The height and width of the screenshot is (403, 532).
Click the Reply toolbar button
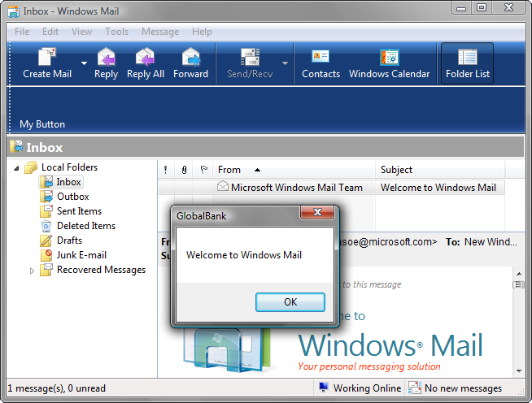click(x=107, y=63)
